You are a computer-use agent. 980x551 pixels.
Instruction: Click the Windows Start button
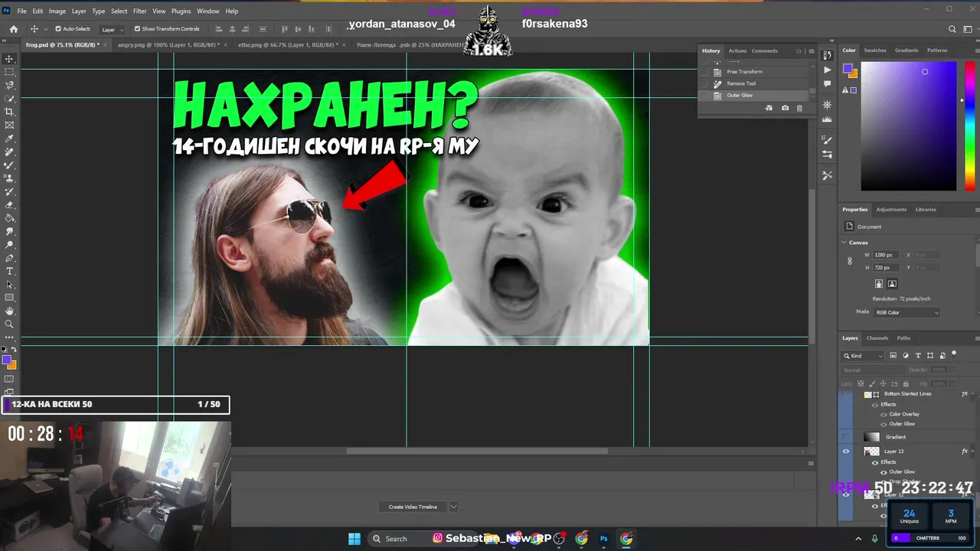tap(354, 539)
